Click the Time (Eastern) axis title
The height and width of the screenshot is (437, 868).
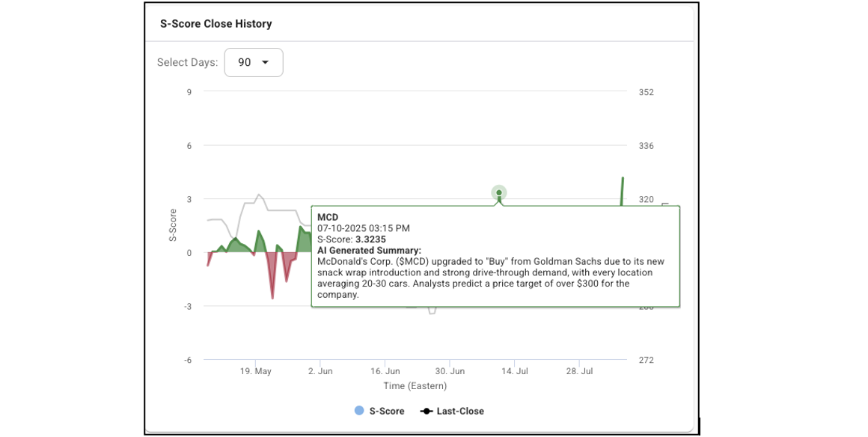(415, 386)
